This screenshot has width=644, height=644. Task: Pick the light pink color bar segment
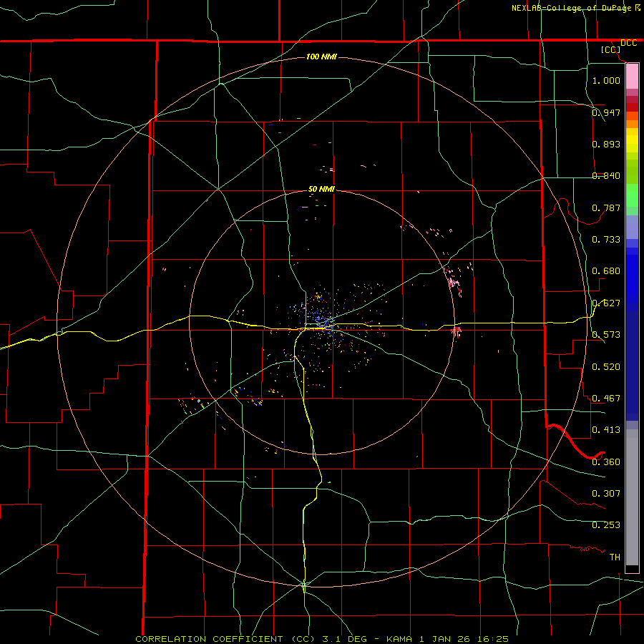(632, 77)
